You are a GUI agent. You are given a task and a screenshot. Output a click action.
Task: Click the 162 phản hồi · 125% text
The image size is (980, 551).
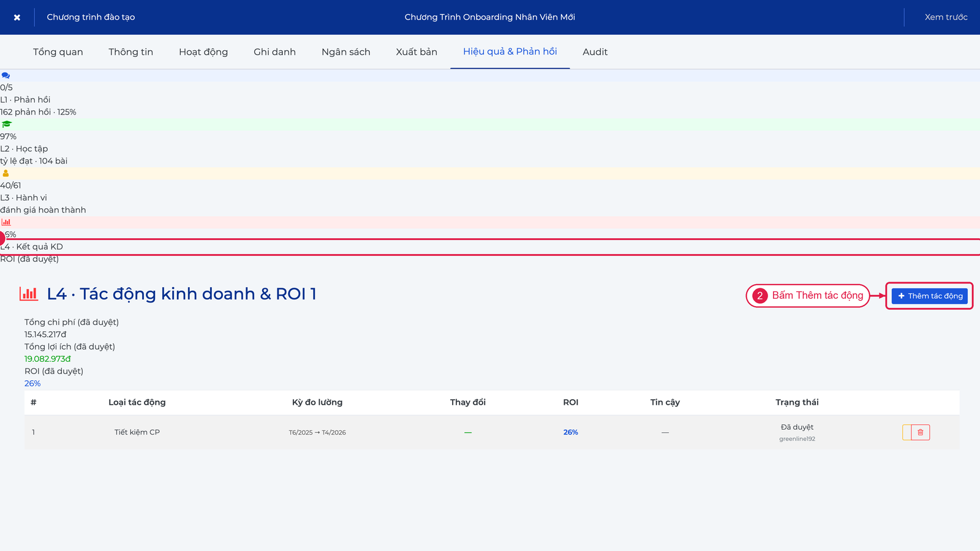[38, 112]
